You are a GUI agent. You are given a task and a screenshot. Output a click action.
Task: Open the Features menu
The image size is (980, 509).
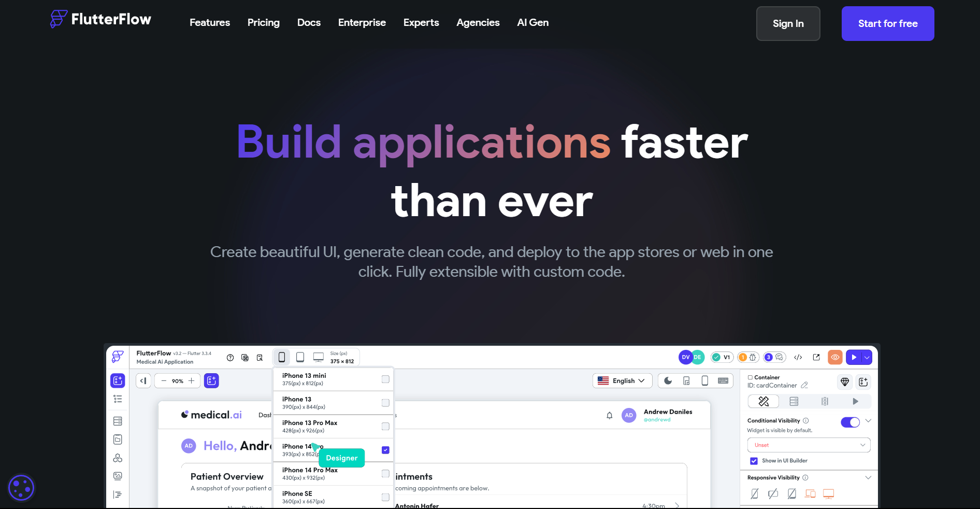210,23
